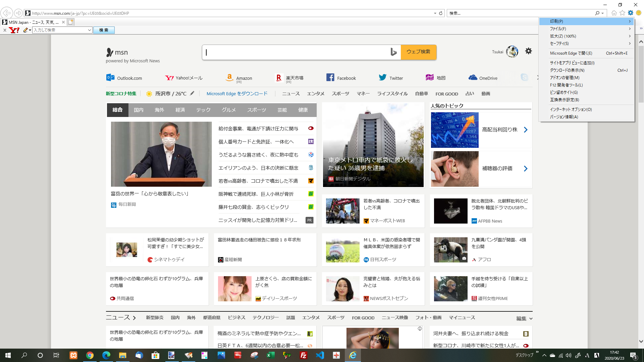Viewport: 644px width, 362px height.
Task: Select バージョン情報(A) menu item
Action: tap(586, 117)
